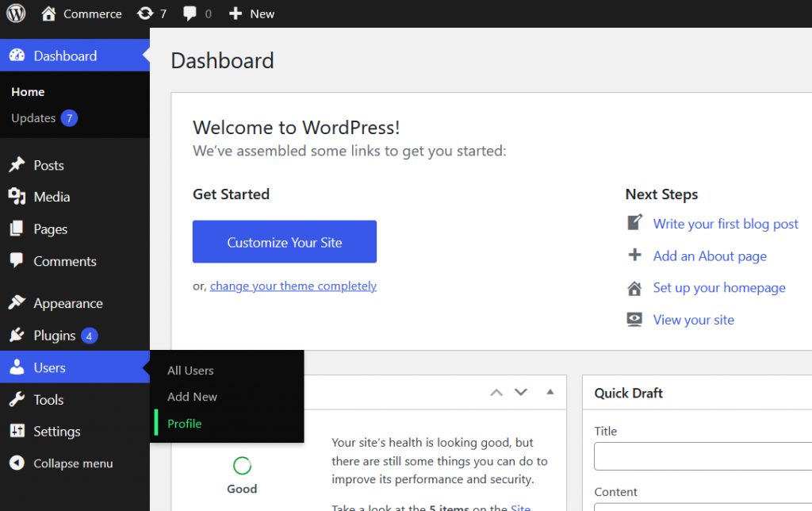Click the Plugins plug icon
812x511 pixels.
coord(17,335)
